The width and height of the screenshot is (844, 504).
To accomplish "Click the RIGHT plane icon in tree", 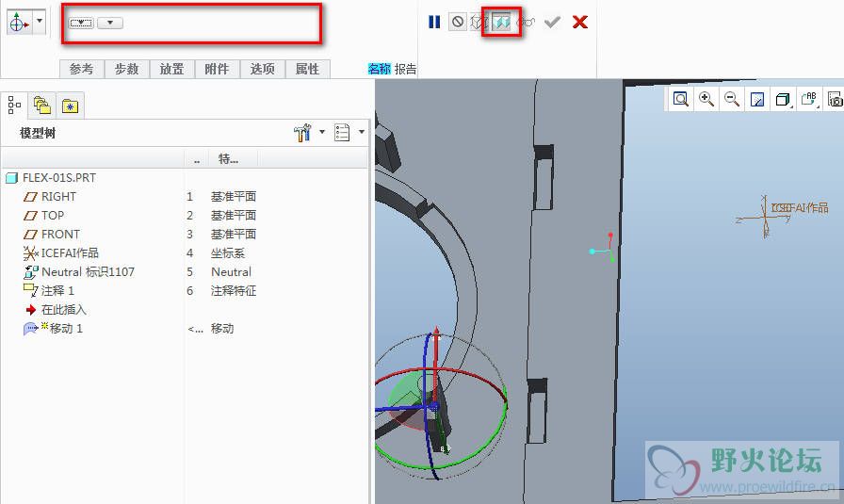I will (x=30, y=197).
